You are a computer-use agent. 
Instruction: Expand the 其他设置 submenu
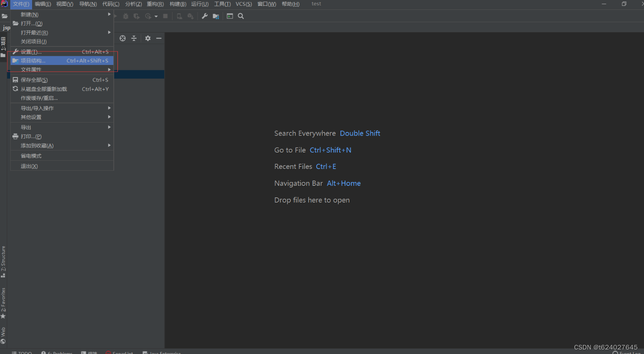[62, 117]
